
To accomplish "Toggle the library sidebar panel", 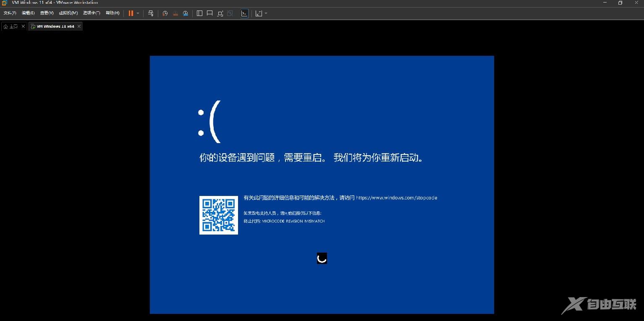I will tap(199, 13).
